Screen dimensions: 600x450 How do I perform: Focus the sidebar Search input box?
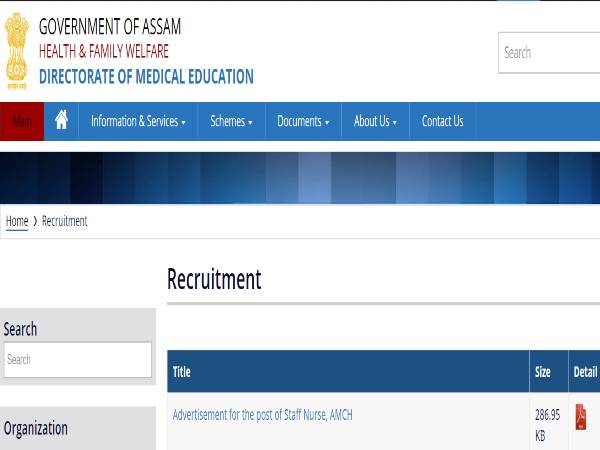(x=77, y=360)
